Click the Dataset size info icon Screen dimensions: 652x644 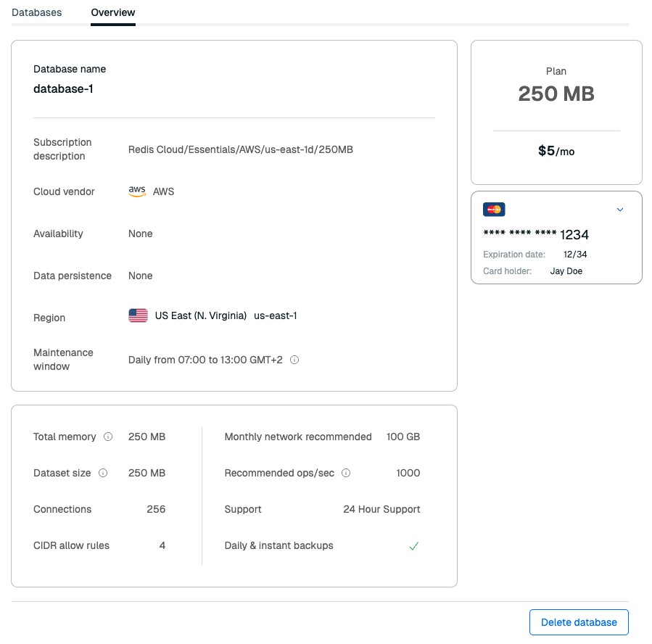pos(103,473)
